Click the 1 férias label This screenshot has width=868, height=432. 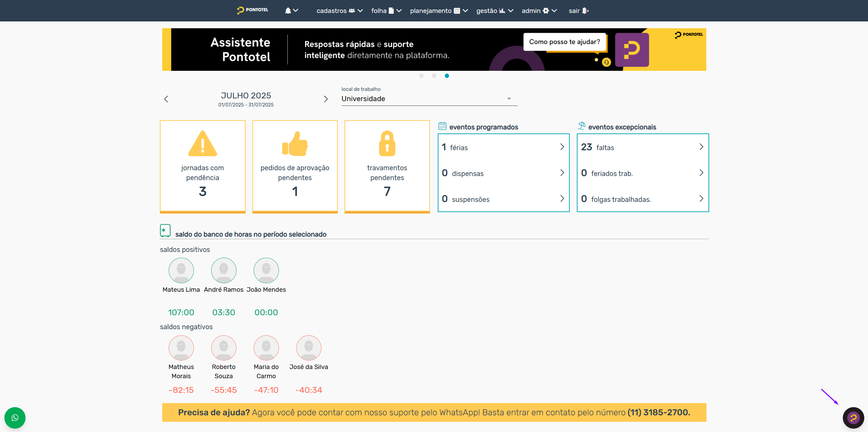[455, 147]
